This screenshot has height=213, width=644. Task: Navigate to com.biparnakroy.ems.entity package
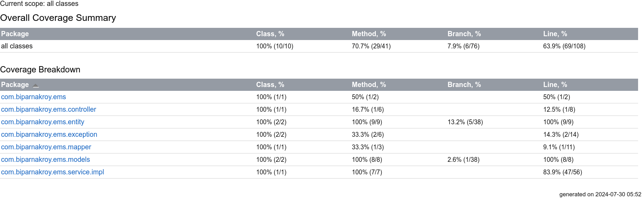point(42,122)
